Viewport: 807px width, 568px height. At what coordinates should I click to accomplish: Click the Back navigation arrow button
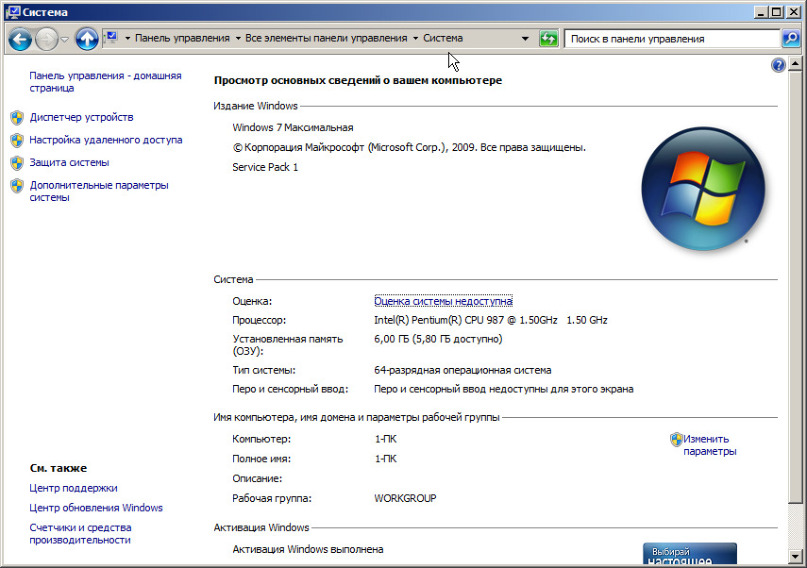20,39
